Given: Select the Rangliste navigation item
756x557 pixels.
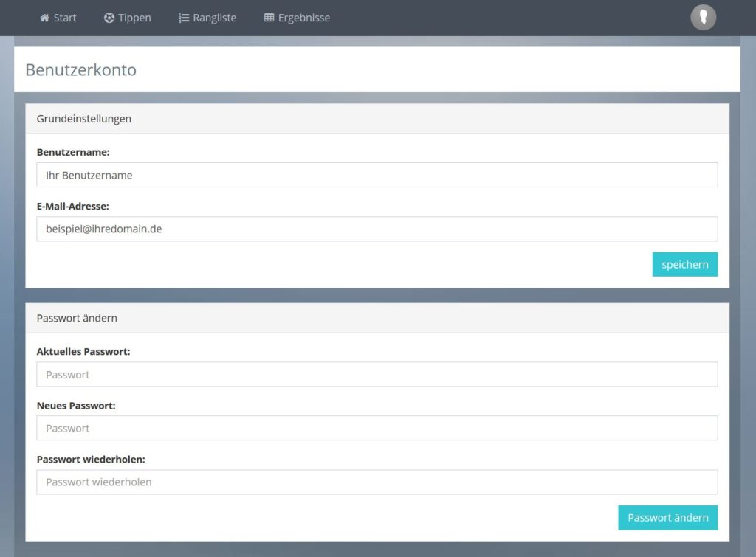Looking at the screenshot, I should (214, 18).
